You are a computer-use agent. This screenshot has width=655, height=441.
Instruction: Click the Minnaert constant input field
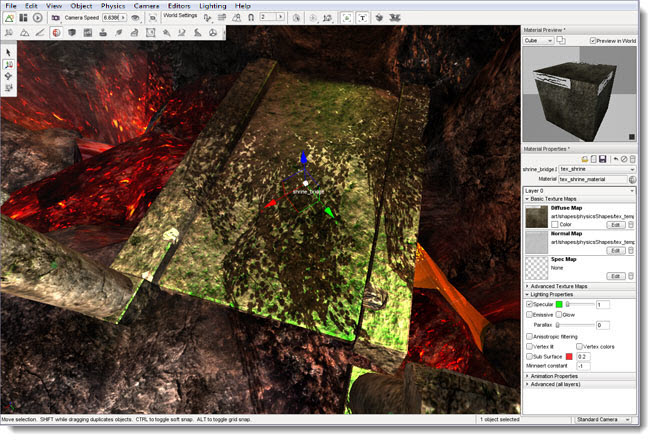coord(584,366)
